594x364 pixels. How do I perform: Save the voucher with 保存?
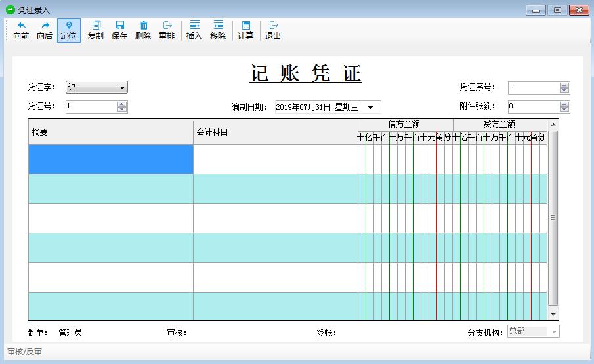click(119, 30)
